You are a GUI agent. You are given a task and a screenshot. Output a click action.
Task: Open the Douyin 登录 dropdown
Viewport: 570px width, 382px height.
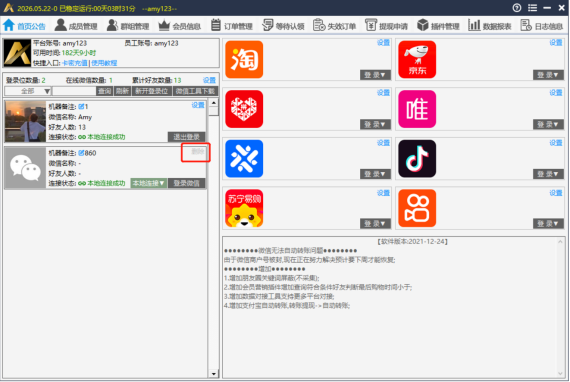tap(548, 174)
